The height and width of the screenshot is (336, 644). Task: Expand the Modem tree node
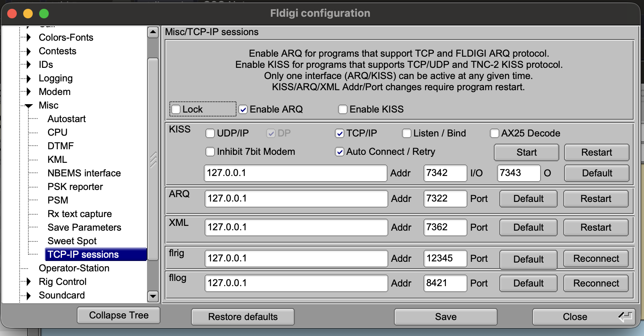28,92
